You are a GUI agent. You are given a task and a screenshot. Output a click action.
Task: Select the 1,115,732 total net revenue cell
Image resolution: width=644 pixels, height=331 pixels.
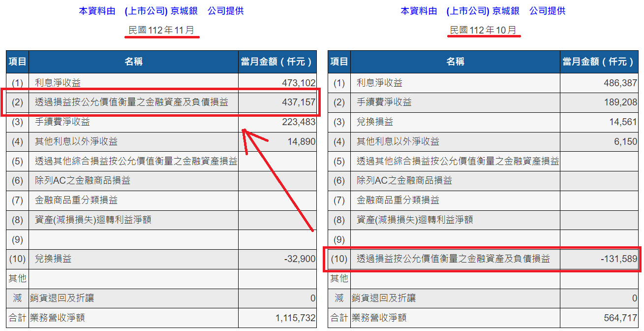[295, 318]
